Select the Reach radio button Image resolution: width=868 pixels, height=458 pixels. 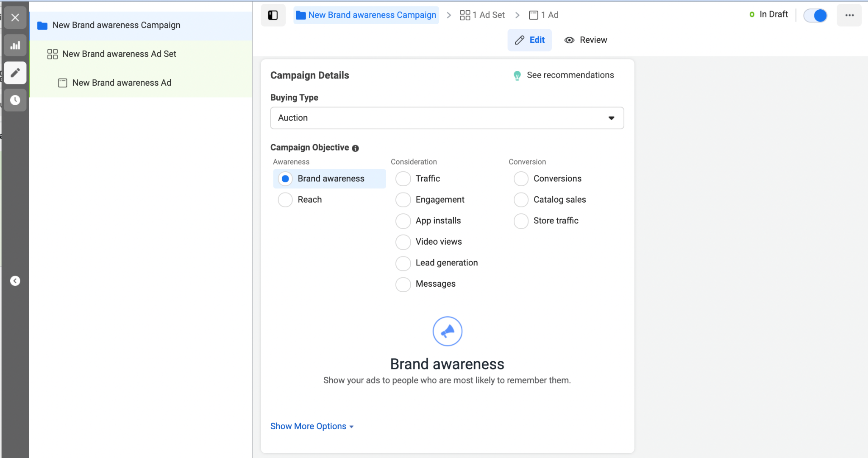285,199
